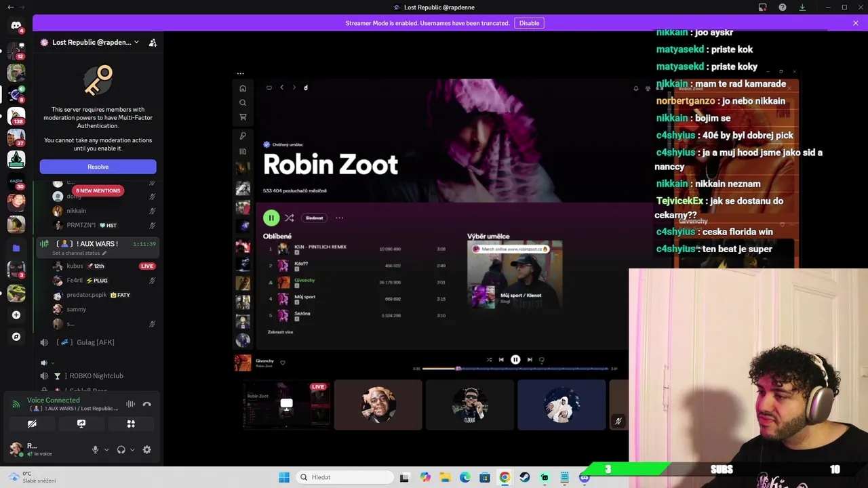Viewport: 868px width, 488px height.
Task: Click invite members icon beside server name
Action: pos(153,42)
